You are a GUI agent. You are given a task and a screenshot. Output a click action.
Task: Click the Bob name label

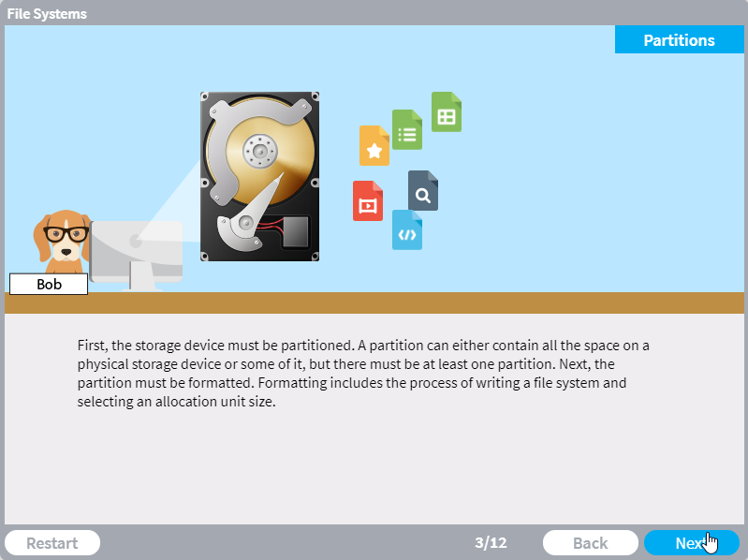tap(49, 285)
